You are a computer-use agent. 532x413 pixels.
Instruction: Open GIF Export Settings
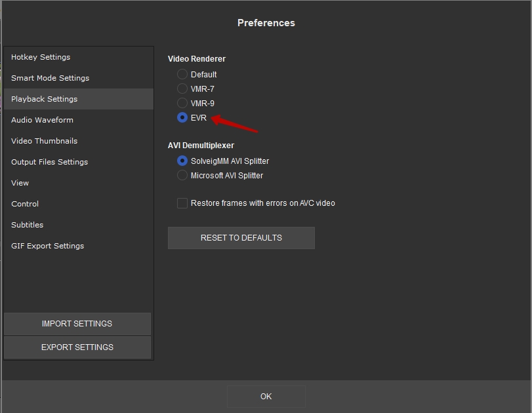click(x=47, y=246)
